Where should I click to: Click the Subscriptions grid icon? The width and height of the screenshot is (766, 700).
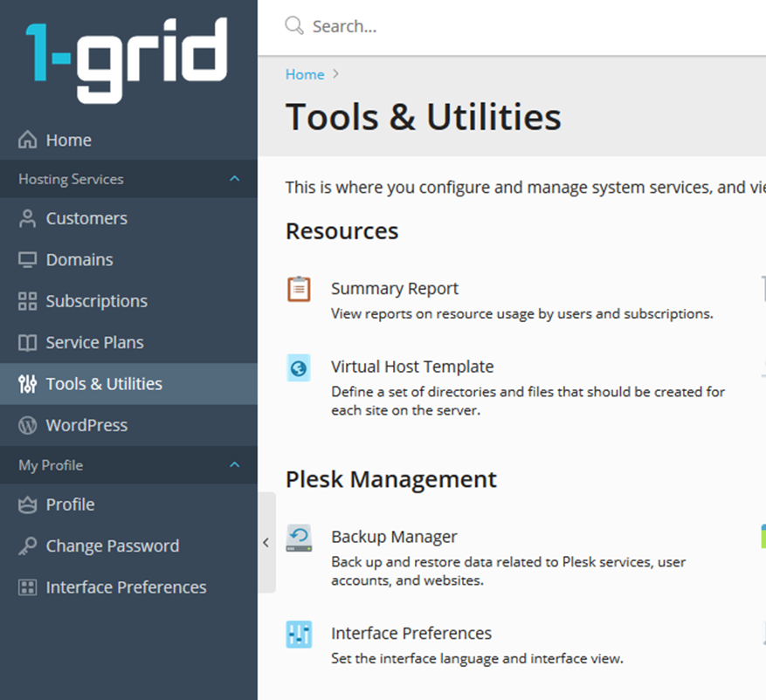[27, 301]
